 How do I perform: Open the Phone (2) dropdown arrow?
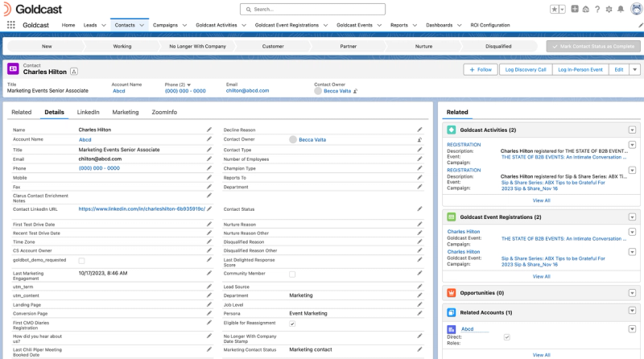click(x=189, y=85)
